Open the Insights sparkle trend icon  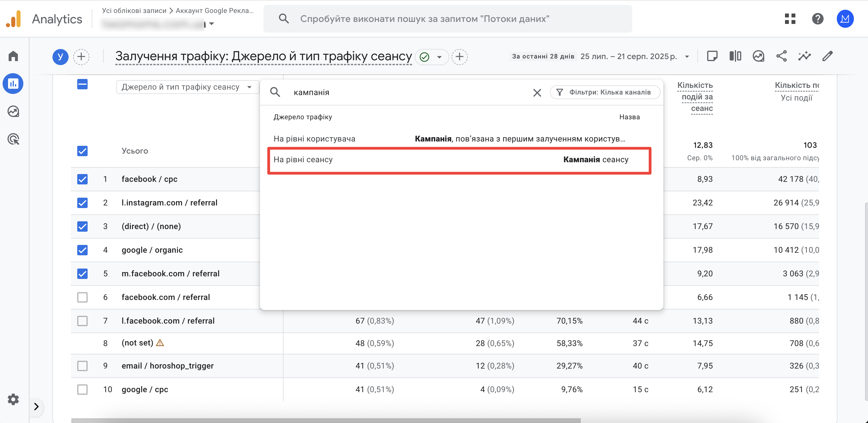[x=804, y=56]
